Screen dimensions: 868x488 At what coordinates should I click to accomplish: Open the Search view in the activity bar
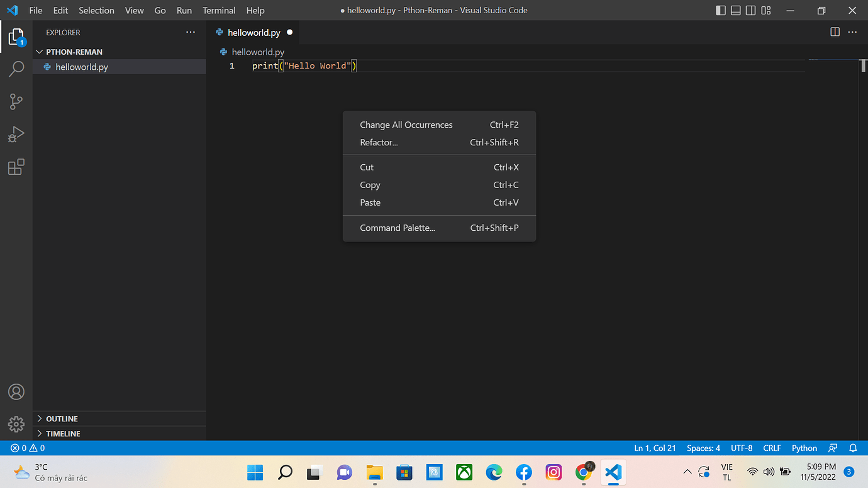16,69
